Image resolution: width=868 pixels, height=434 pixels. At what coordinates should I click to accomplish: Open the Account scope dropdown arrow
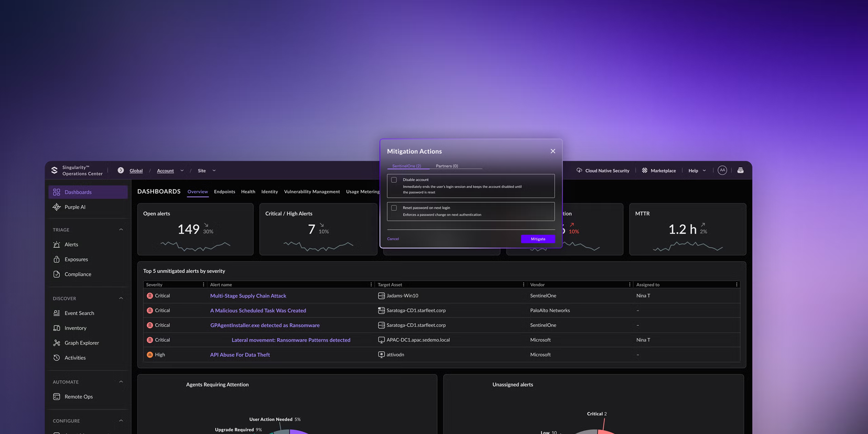pyautogui.click(x=182, y=171)
